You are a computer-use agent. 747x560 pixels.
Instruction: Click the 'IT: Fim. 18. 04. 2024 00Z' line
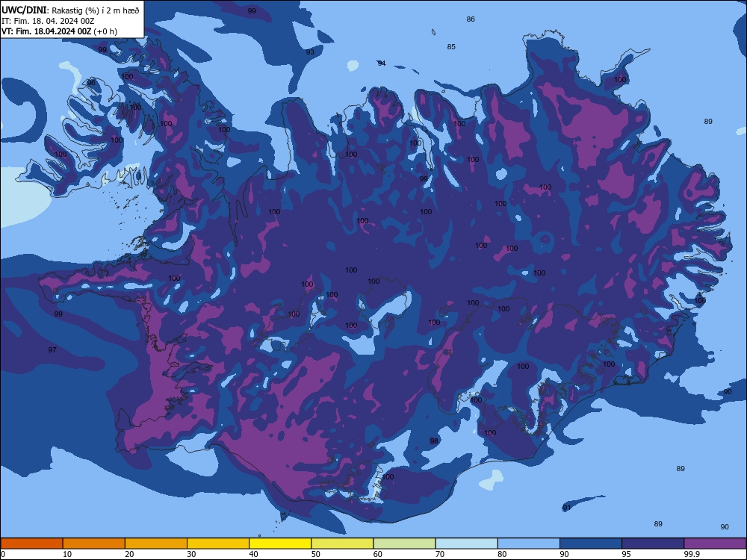[x=48, y=22]
